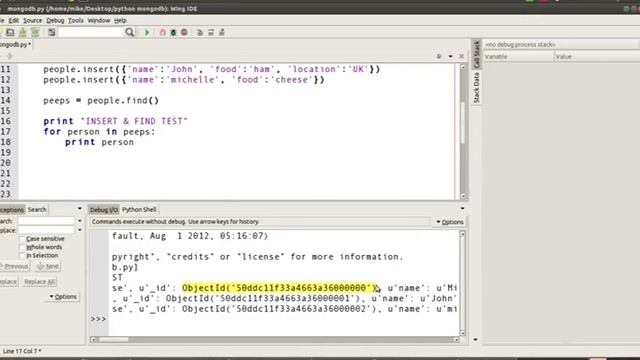Click the Save All toolbar icon
This screenshot has width=640, height=360.
(x=35, y=32)
